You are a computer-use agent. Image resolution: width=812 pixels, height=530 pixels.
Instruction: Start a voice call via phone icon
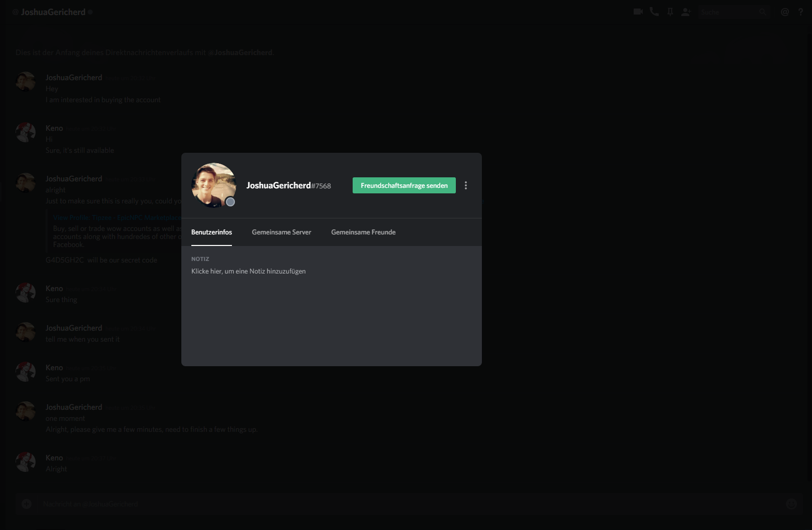click(x=654, y=12)
